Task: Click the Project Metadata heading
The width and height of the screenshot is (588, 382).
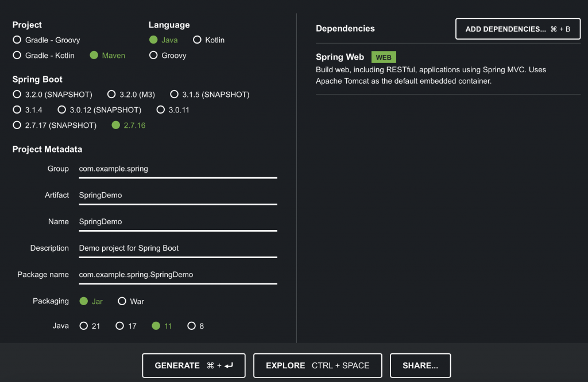Action: (x=47, y=150)
